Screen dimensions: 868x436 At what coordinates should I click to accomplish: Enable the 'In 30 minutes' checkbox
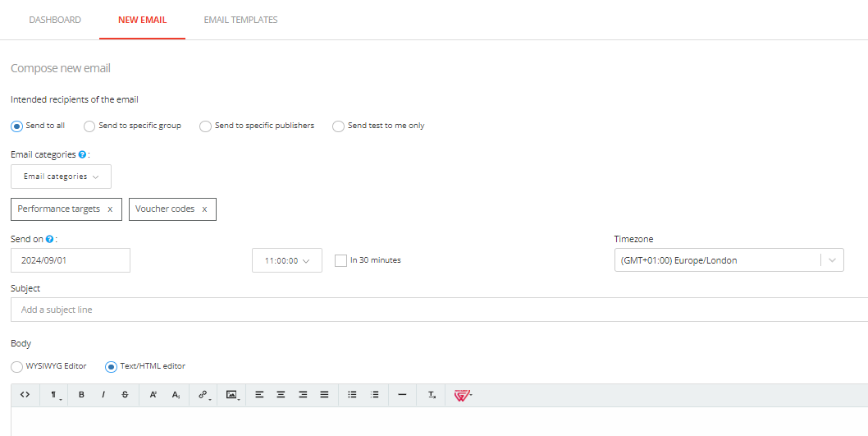(340, 260)
